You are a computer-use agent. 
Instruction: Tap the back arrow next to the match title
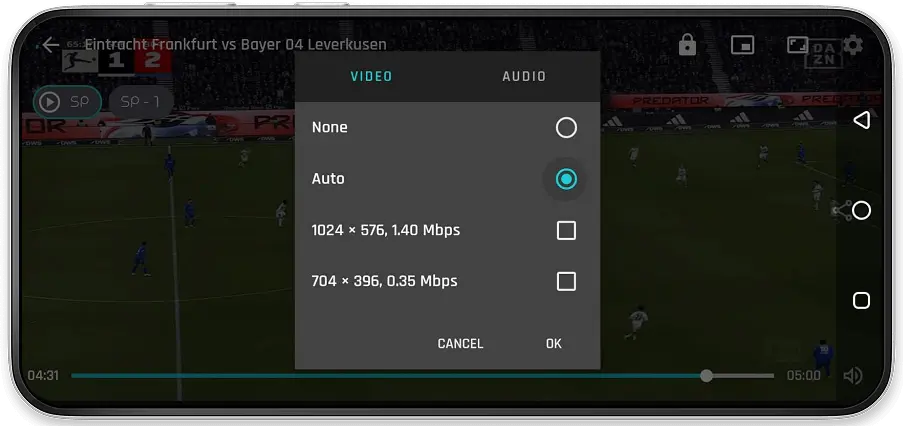[x=50, y=45]
